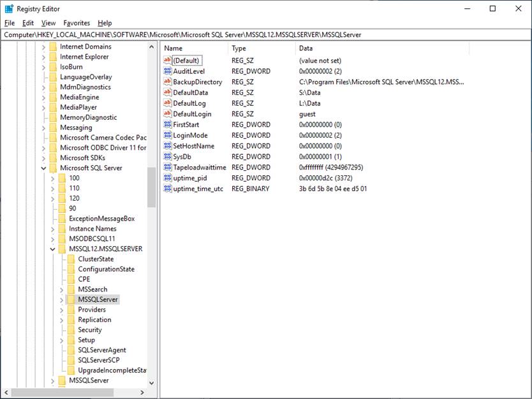
Task: Click the data '0xffffffff (4294967295)'
Action: 331,167
